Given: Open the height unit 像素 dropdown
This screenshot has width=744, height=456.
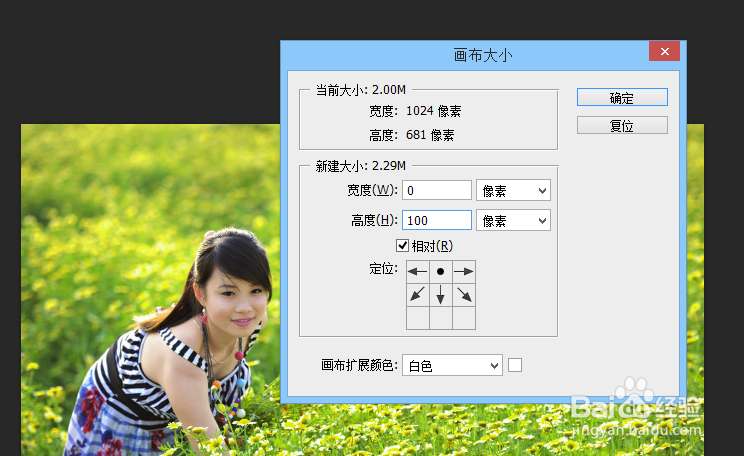Looking at the screenshot, I should (x=513, y=220).
